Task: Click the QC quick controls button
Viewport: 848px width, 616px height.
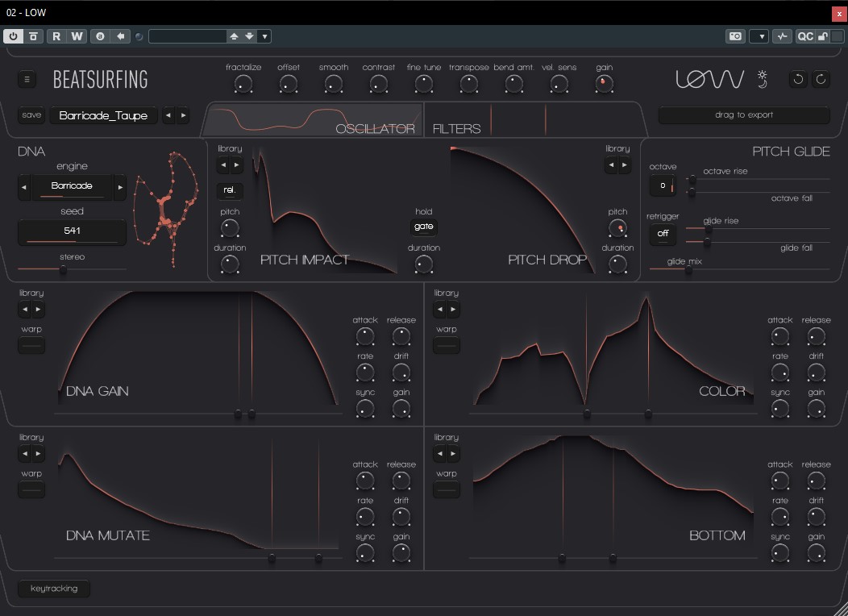Action: pyautogui.click(x=805, y=36)
